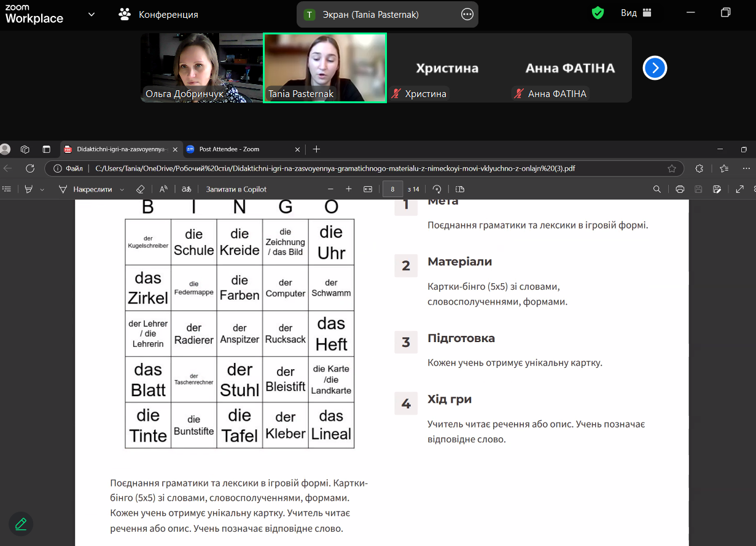The width and height of the screenshot is (756, 546).
Task: Rotate the PDF page
Action: (437, 189)
